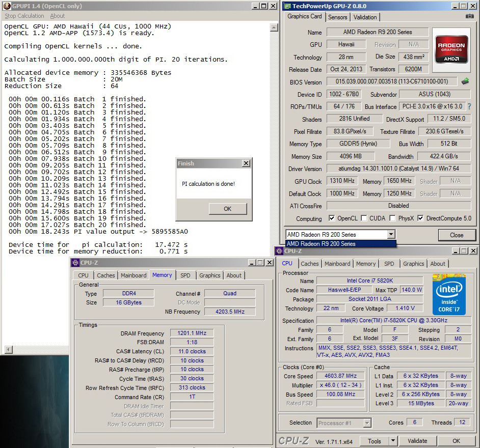Click the CPU-Z processor window title icon
This screenshot has height=448, width=480.
(x=279, y=251)
